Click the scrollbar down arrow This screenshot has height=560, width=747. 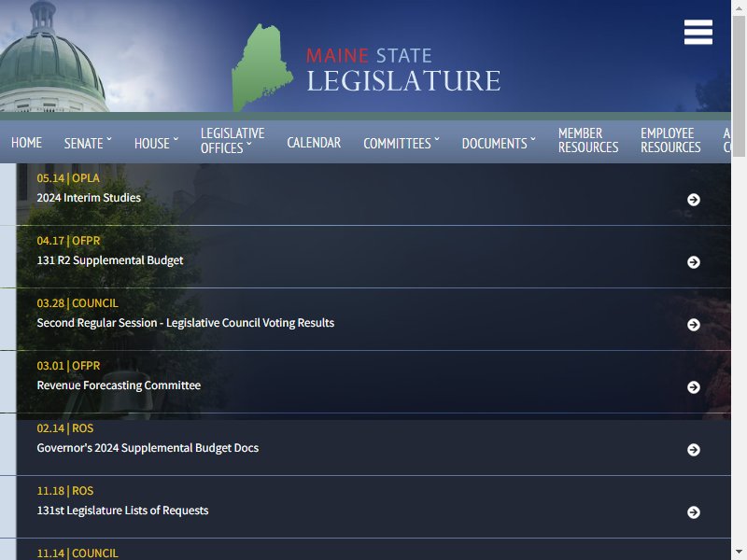[740, 553]
